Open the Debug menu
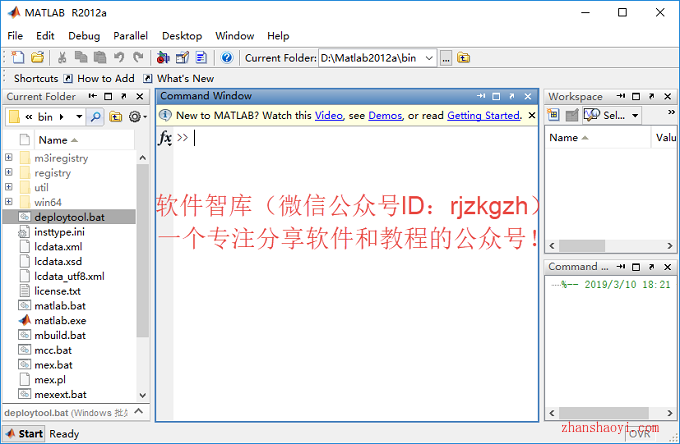The image size is (680, 444). [x=84, y=36]
